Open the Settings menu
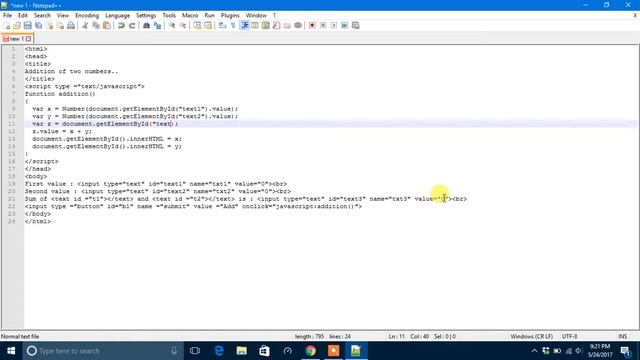Viewport: 640px width, 360px height. tap(146, 16)
